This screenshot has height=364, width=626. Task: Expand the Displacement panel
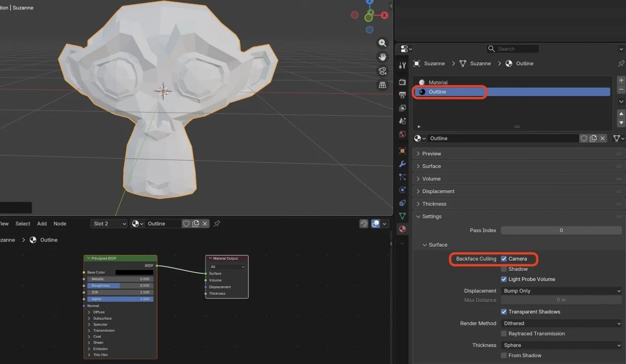pyautogui.click(x=519, y=191)
